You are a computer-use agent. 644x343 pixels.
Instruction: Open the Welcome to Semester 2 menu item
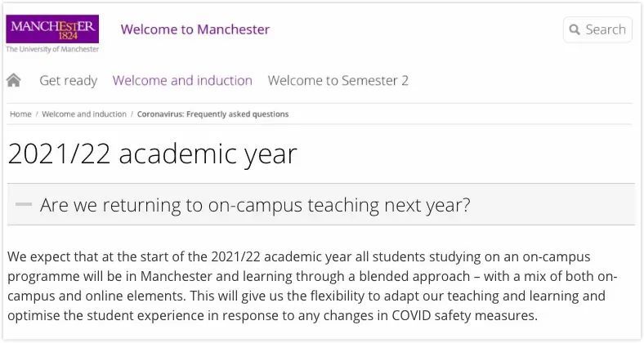[x=338, y=80]
